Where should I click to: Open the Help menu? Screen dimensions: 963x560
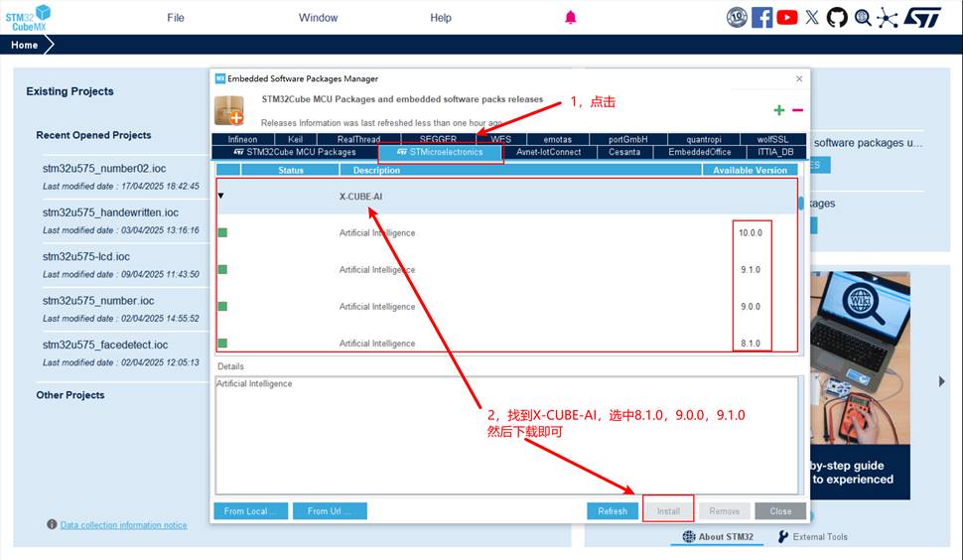[441, 18]
